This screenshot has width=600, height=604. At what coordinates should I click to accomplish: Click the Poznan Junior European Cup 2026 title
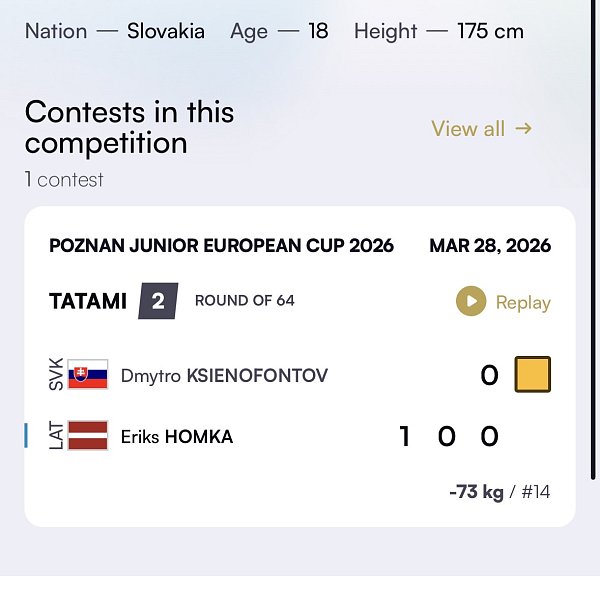click(221, 246)
